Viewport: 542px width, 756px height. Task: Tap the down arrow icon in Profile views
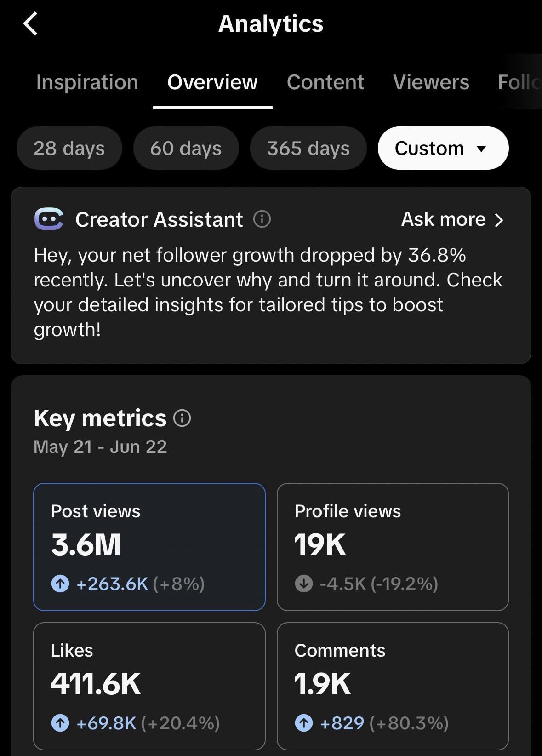coord(304,584)
